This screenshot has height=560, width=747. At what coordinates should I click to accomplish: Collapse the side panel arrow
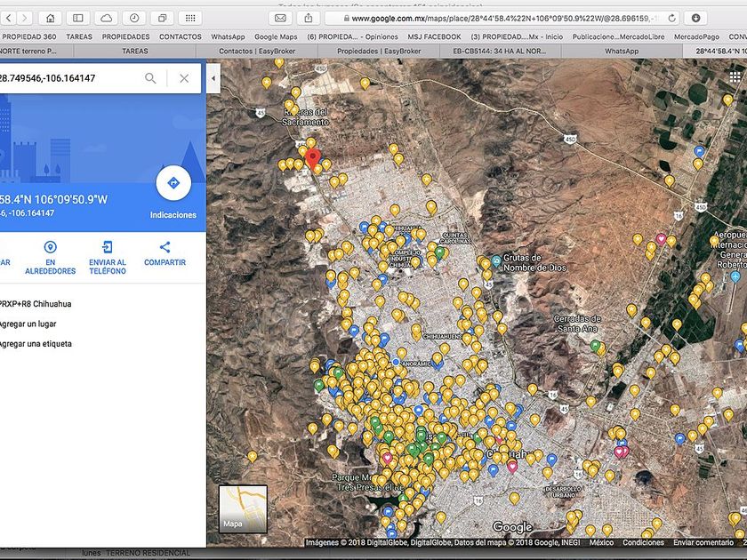point(213,78)
